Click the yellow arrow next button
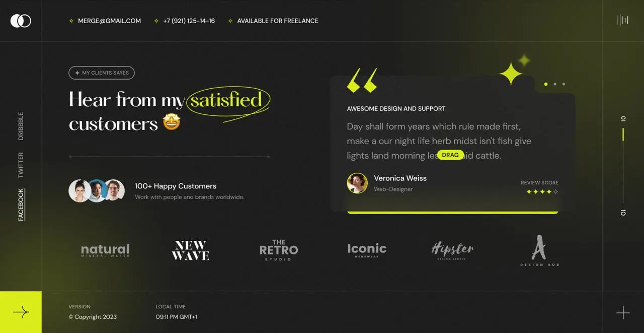Image resolution: width=644 pixels, height=333 pixels. (21, 312)
